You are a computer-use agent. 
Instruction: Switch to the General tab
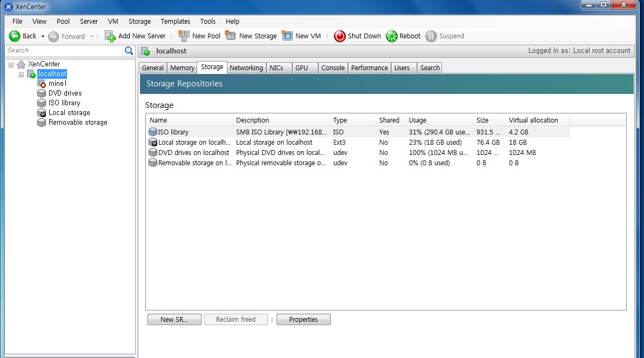(x=153, y=67)
